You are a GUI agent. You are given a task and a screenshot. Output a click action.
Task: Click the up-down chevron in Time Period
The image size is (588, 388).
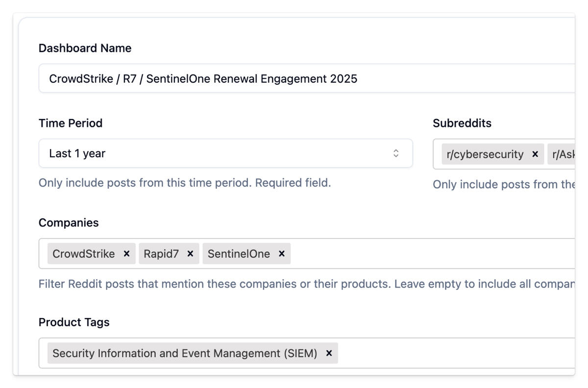[x=396, y=153]
